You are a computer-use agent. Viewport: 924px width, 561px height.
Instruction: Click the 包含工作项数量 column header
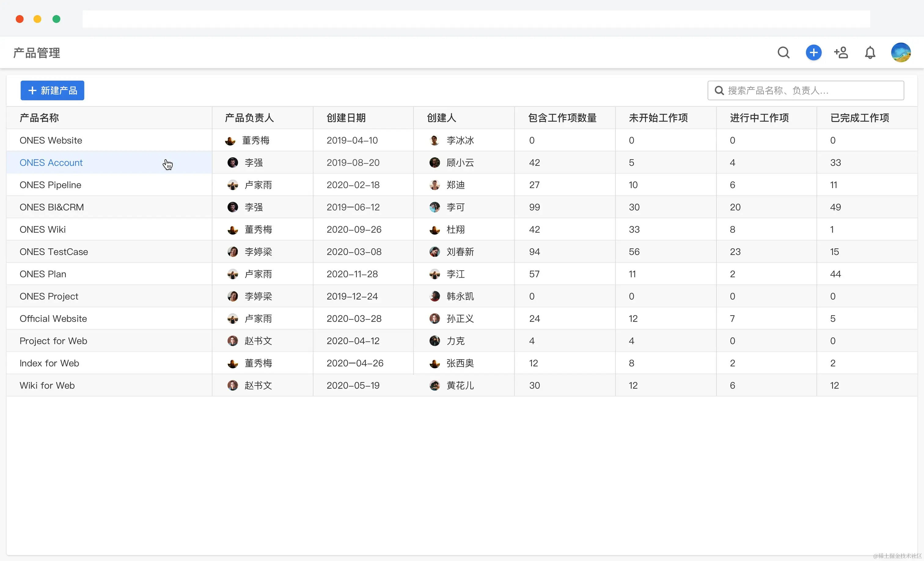[x=562, y=118]
